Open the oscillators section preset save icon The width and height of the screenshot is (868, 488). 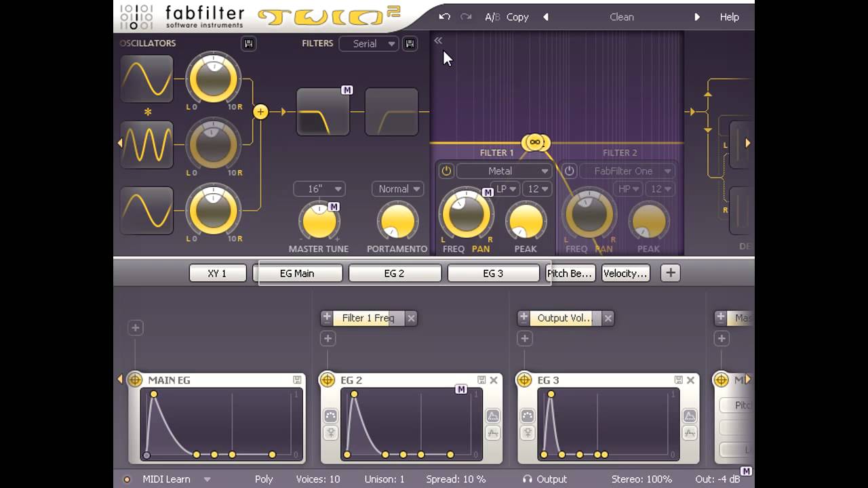coord(249,43)
